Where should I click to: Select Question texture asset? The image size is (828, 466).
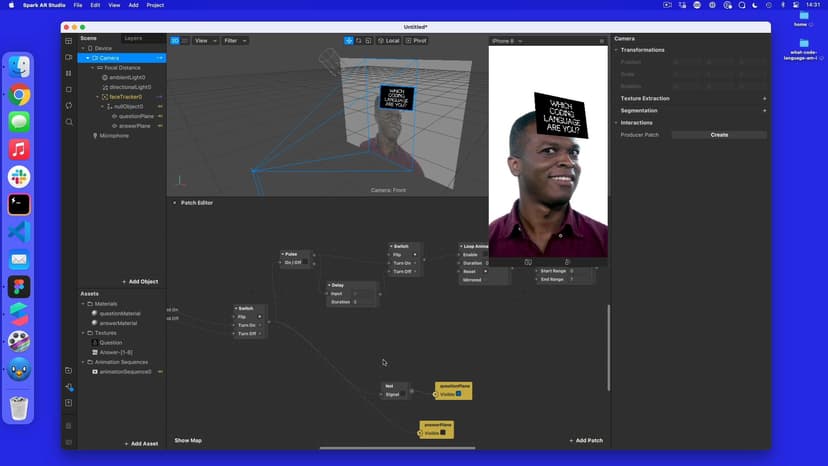coord(110,343)
